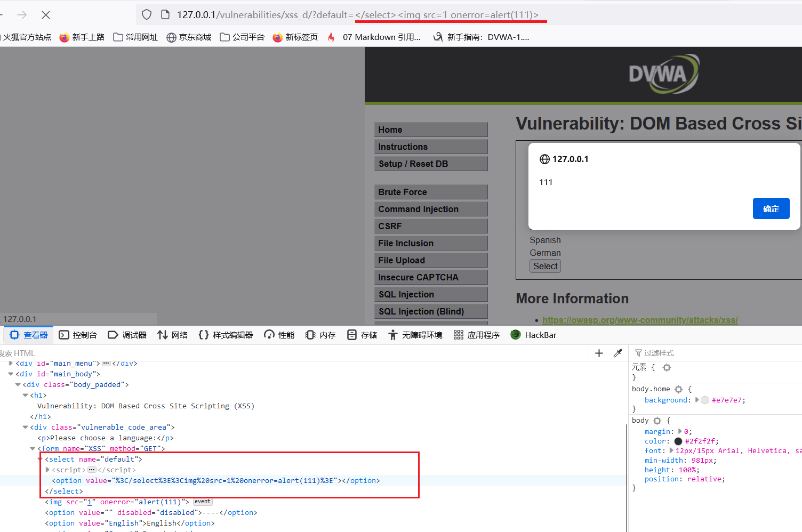Collapse the form name XSS node

[33, 449]
